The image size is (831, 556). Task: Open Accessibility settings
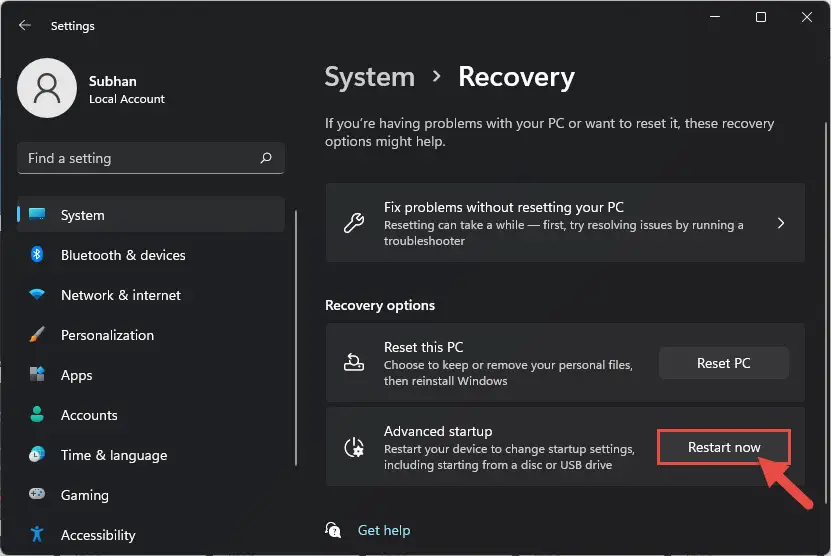coord(151,535)
